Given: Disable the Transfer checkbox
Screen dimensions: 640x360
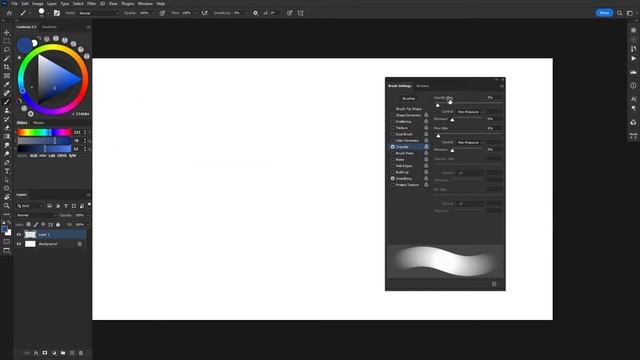Looking at the screenshot, I should point(393,147).
